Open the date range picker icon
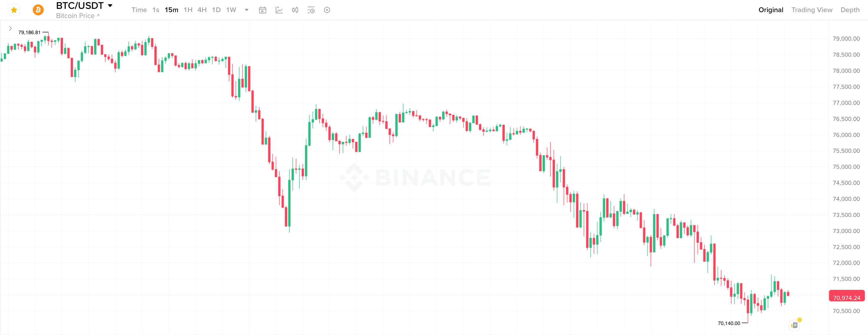 (263, 10)
